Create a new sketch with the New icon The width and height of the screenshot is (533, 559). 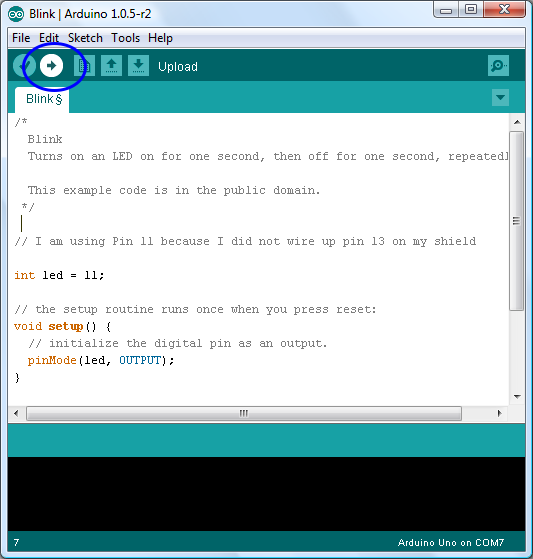click(x=84, y=66)
